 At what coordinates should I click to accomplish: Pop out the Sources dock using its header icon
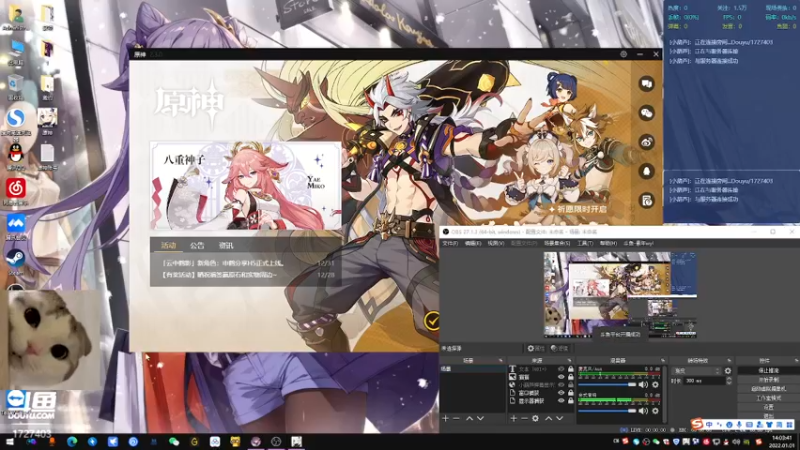tap(569, 361)
